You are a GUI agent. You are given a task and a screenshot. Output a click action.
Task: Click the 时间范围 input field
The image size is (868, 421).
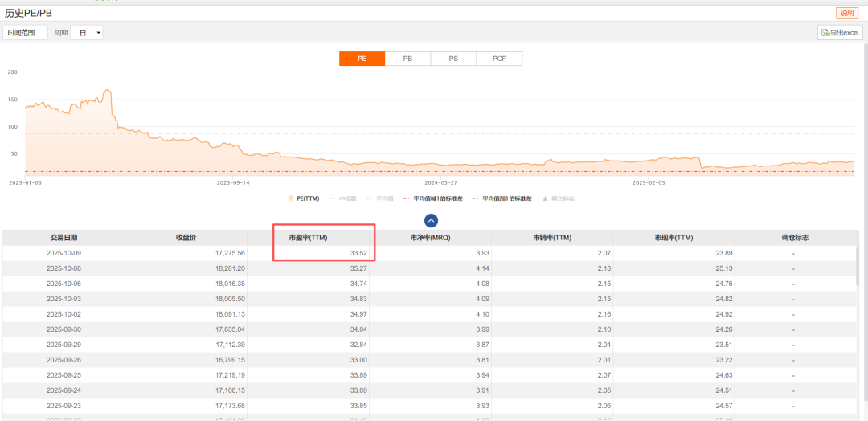(x=26, y=33)
